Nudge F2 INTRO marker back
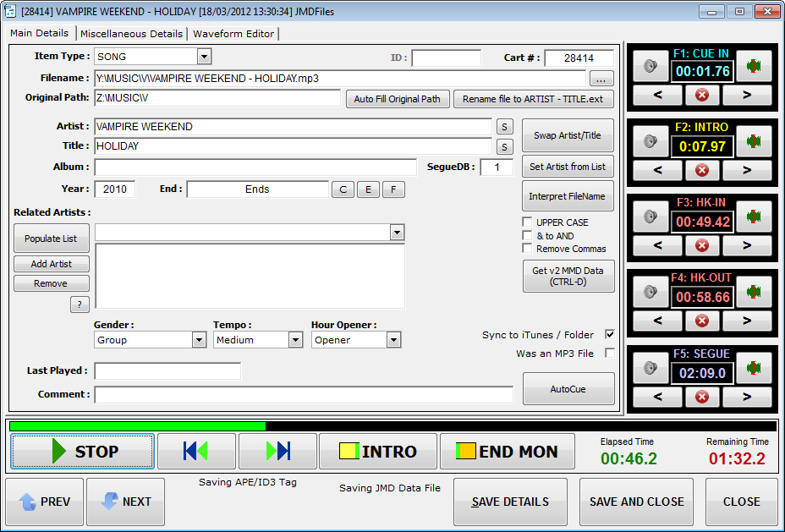785x532 pixels. (657, 170)
